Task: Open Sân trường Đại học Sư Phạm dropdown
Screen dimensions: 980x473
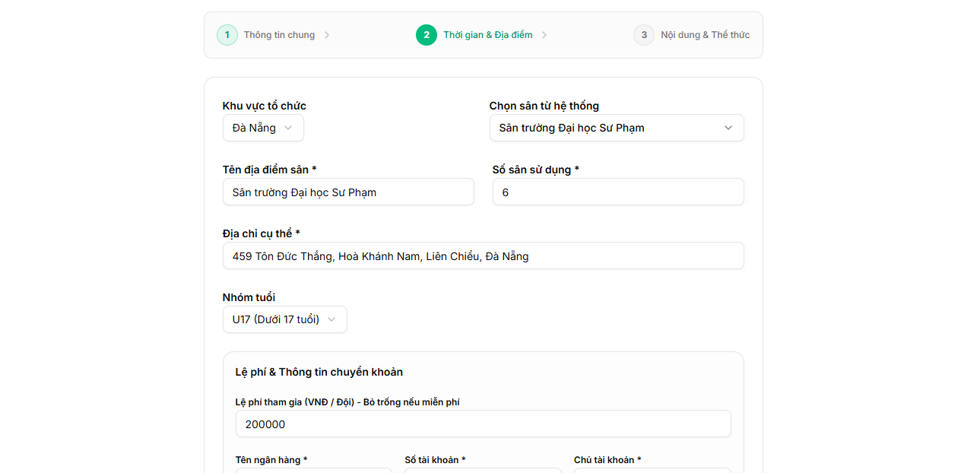Action: point(617,128)
